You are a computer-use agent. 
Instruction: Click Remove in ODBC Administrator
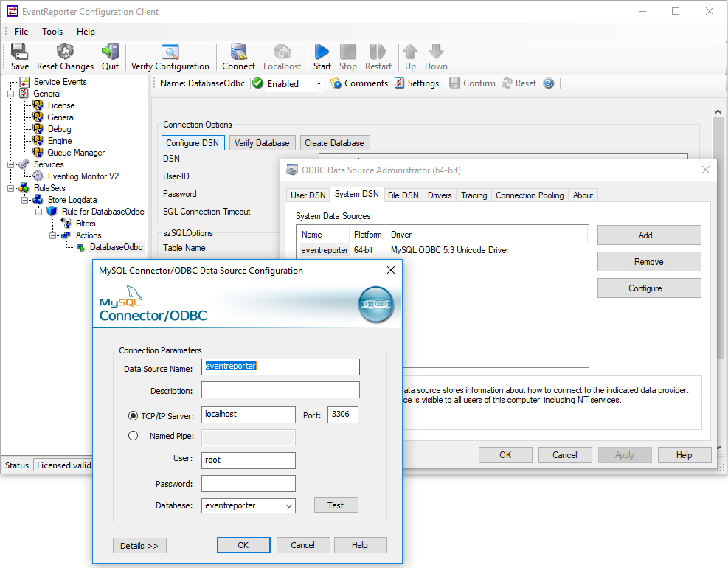tap(649, 261)
